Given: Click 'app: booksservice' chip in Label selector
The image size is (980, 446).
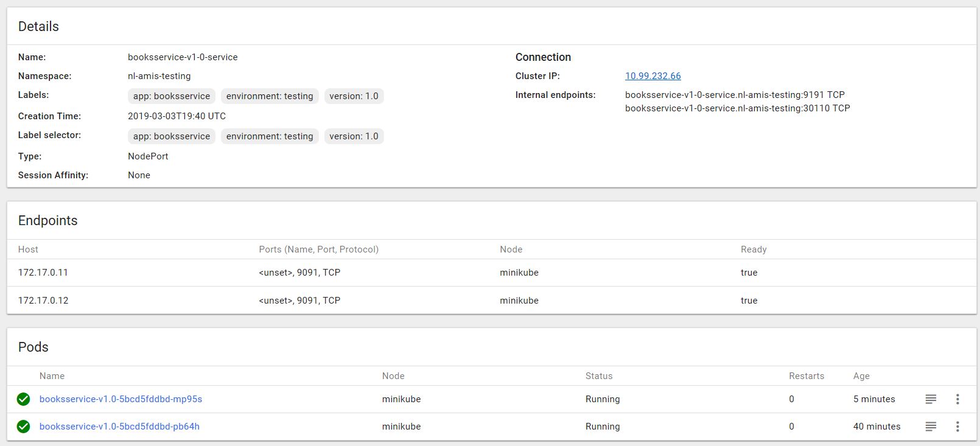Looking at the screenshot, I should coord(172,136).
